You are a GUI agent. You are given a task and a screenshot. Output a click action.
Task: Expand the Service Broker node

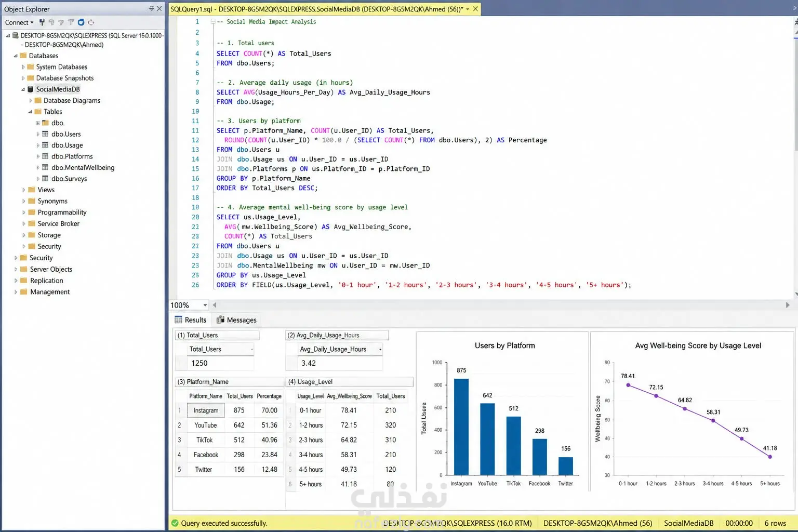pos(23,224)
